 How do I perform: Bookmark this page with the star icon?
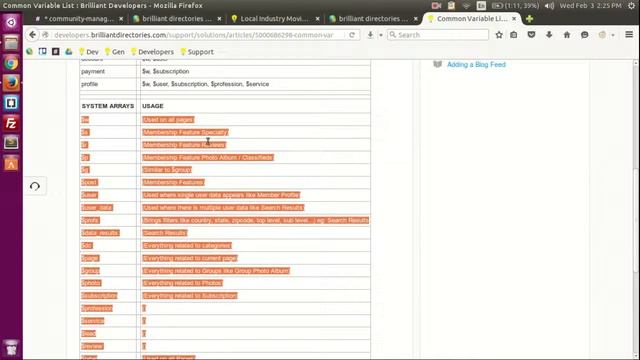click(x=499, y=35)
